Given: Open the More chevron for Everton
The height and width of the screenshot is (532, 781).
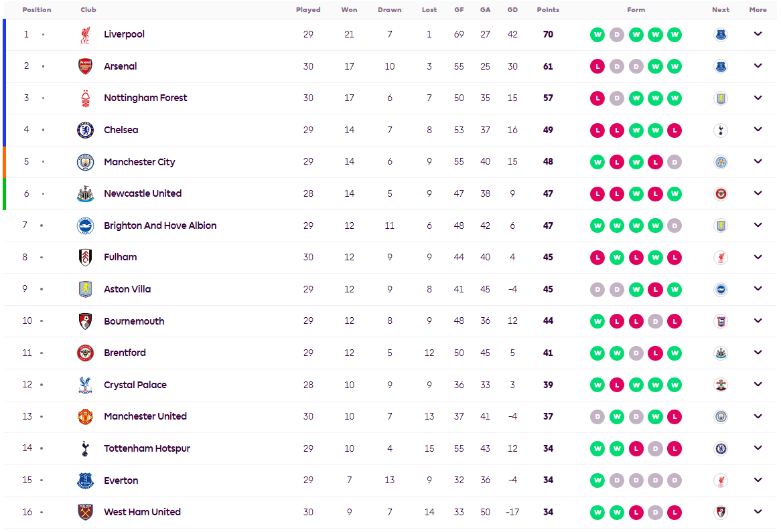Looking at the screenshot, I should point(758,480).
